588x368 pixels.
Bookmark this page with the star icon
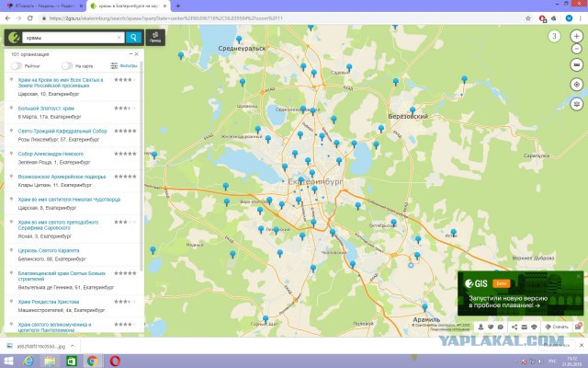pos(528,18)
